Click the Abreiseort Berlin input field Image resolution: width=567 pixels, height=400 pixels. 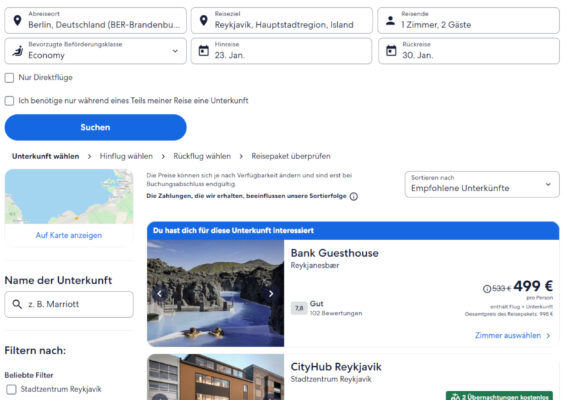coord(95,21)
